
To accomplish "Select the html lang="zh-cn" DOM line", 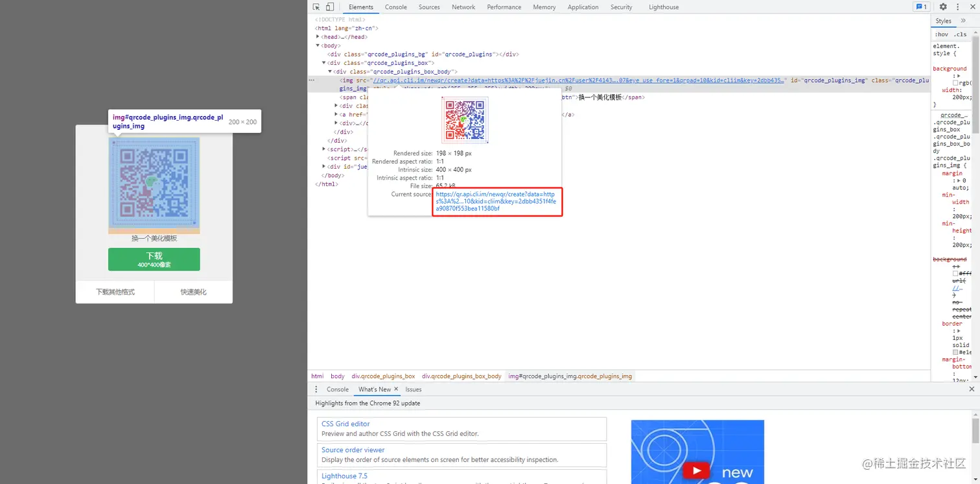I will click(x=347, y=29).
